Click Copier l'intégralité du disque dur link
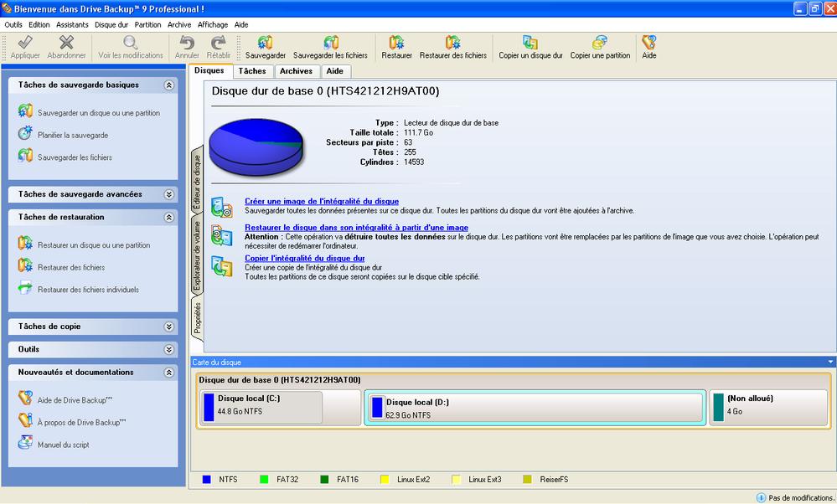 tap(305, 258)
